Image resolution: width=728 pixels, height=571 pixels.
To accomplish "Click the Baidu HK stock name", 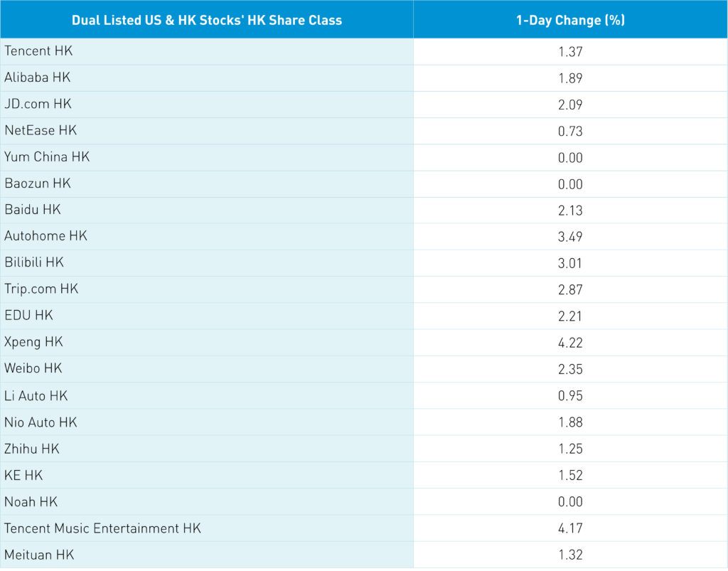I will click(x=33, y=210).
